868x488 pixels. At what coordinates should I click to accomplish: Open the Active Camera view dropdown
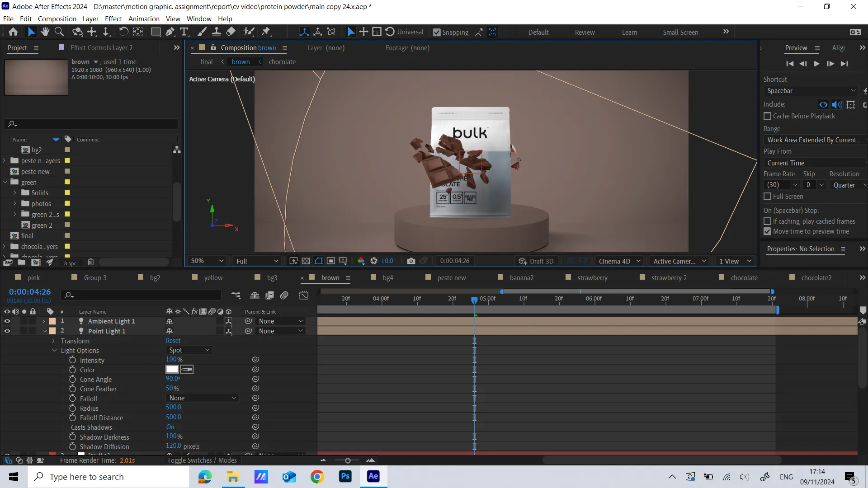679,261
